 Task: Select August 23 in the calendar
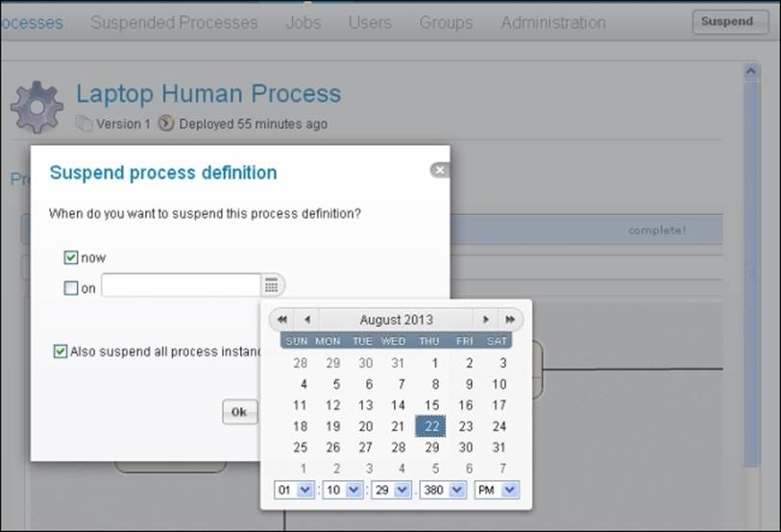coord(465,426)
